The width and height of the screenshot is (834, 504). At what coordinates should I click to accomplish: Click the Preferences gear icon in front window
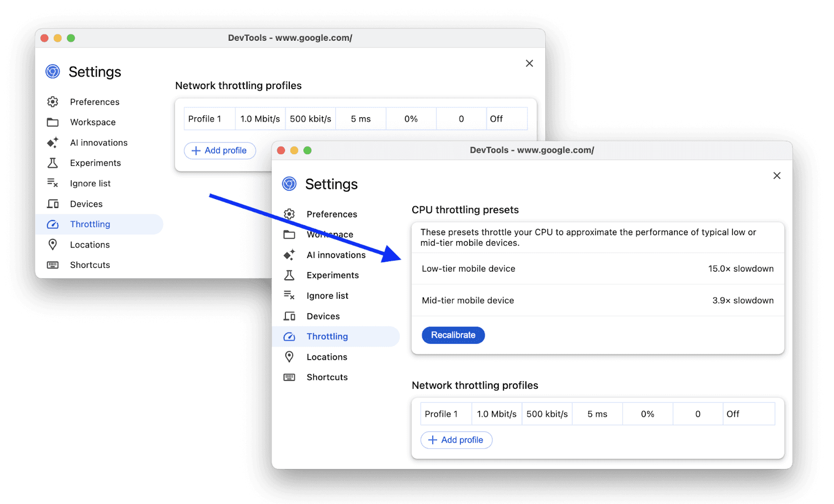click(x=290, y=214)
